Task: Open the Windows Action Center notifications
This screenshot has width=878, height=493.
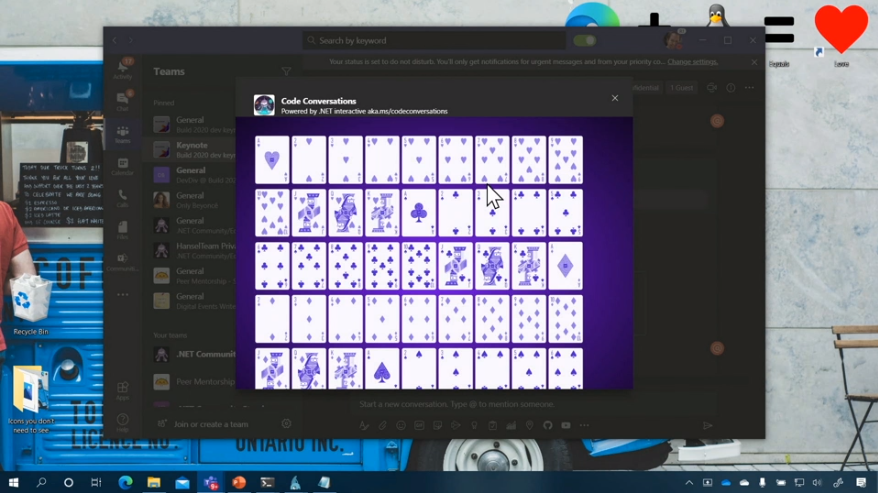Action: pyautogui.click(x=861, y=482)
